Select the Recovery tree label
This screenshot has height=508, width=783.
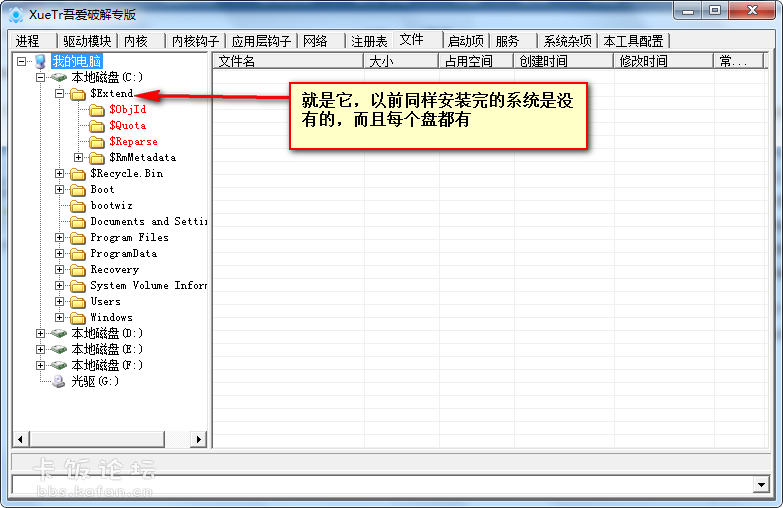[x=115, y=270]
